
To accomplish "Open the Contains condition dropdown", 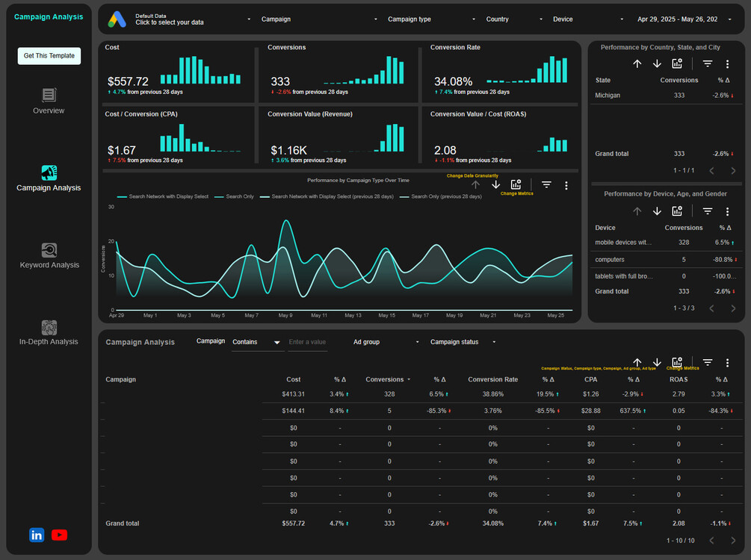I will (257, 342).
